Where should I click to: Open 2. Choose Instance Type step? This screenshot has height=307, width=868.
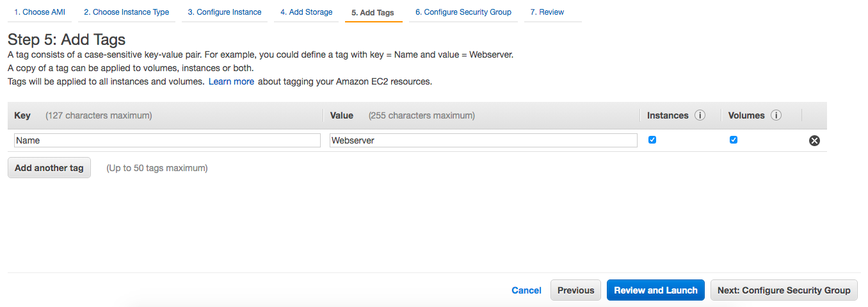(126, 12)
